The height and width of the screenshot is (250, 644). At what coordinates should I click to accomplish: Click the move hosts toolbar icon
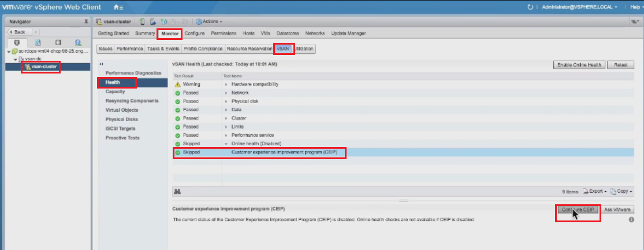[x=153, y=21]
